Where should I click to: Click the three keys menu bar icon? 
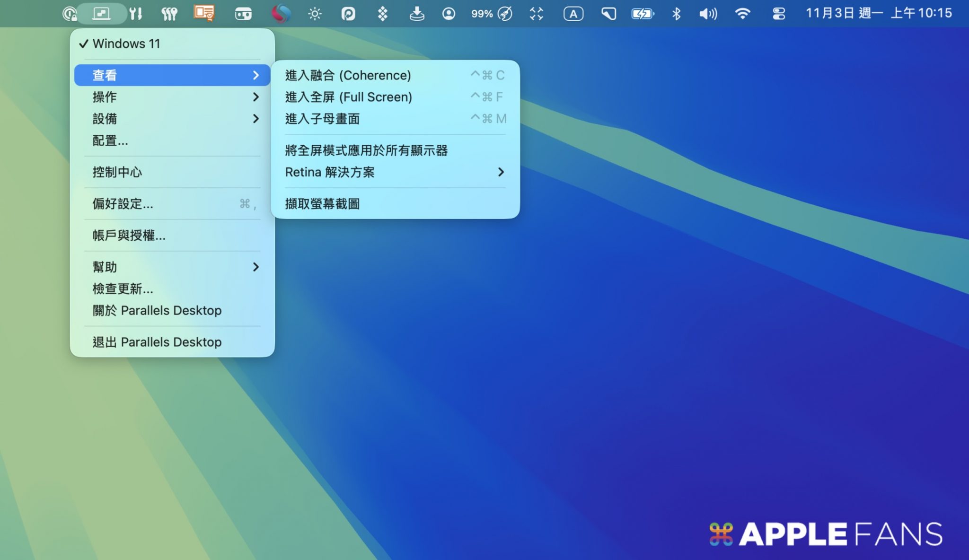169,13
